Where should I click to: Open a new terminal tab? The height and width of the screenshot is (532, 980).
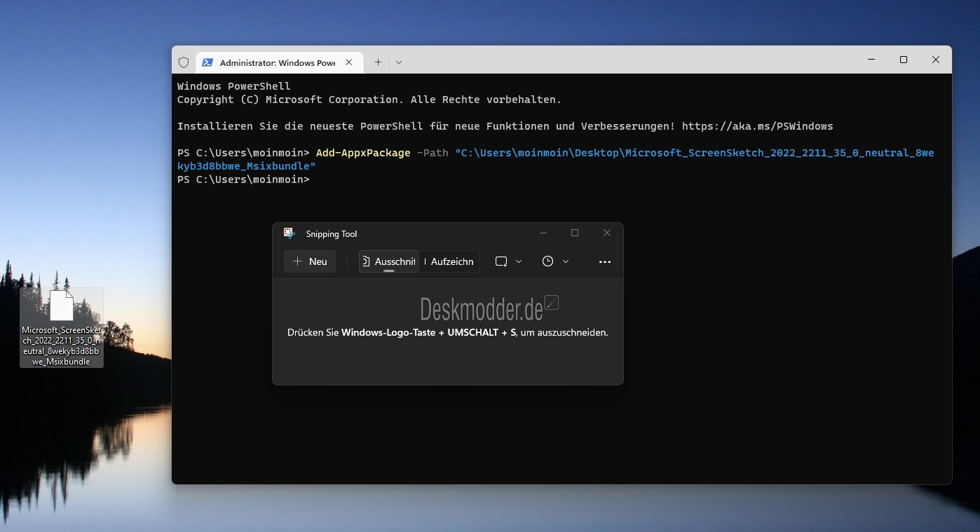click(x=378, y=62)
